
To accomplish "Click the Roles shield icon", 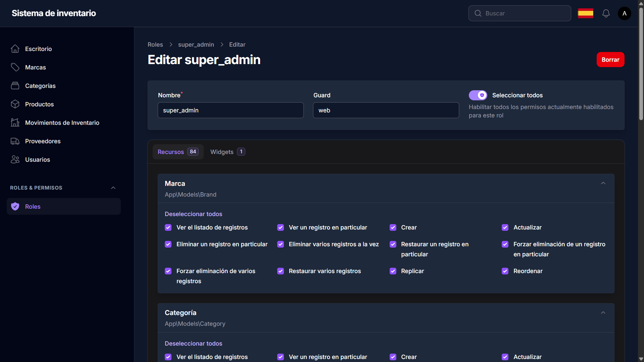I will pyautogui.click(x=15, y=206).
